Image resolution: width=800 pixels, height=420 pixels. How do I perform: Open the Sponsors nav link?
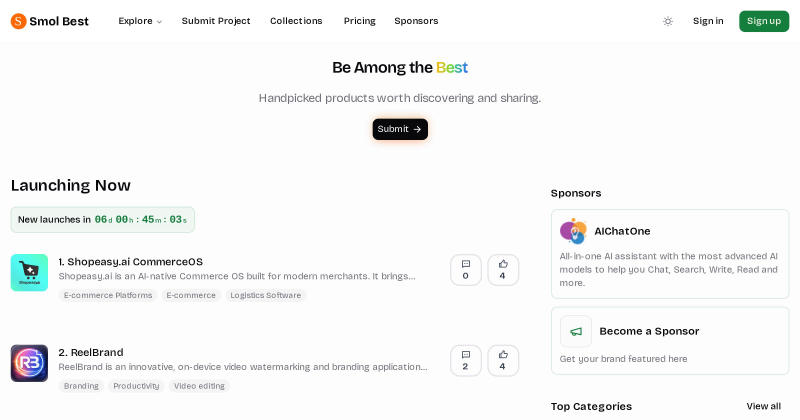pos(416,21)
